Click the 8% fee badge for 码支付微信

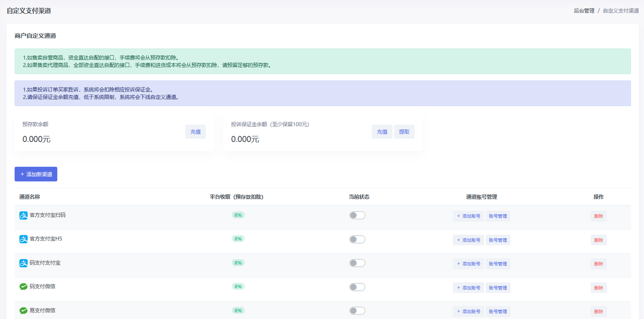tap(238, 286)
